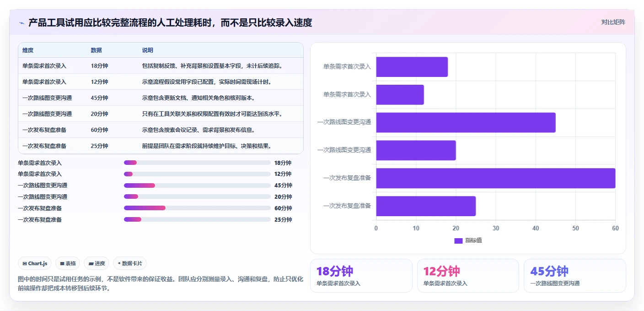
Task: Open the purple 18分钟 data card
Action: pos(361,276)
